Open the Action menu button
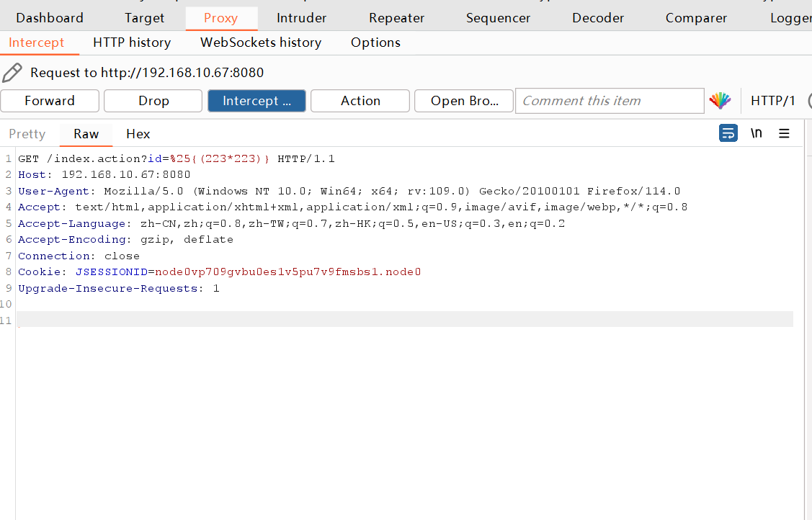 coord(360,101)
